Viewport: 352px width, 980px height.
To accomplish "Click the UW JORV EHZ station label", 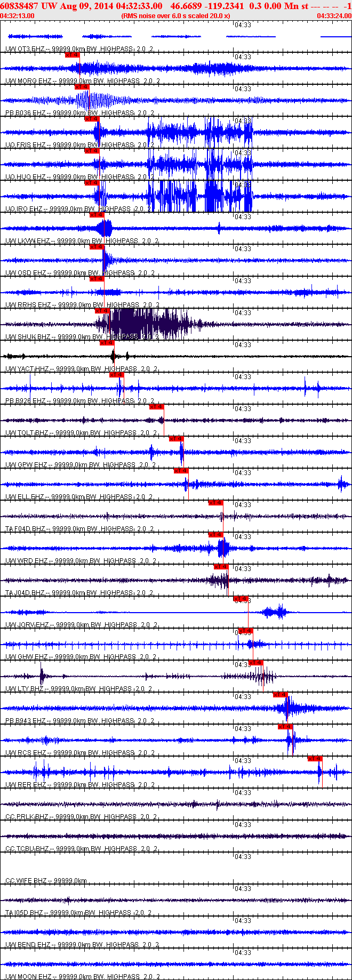I will click(x=27, y=624).
